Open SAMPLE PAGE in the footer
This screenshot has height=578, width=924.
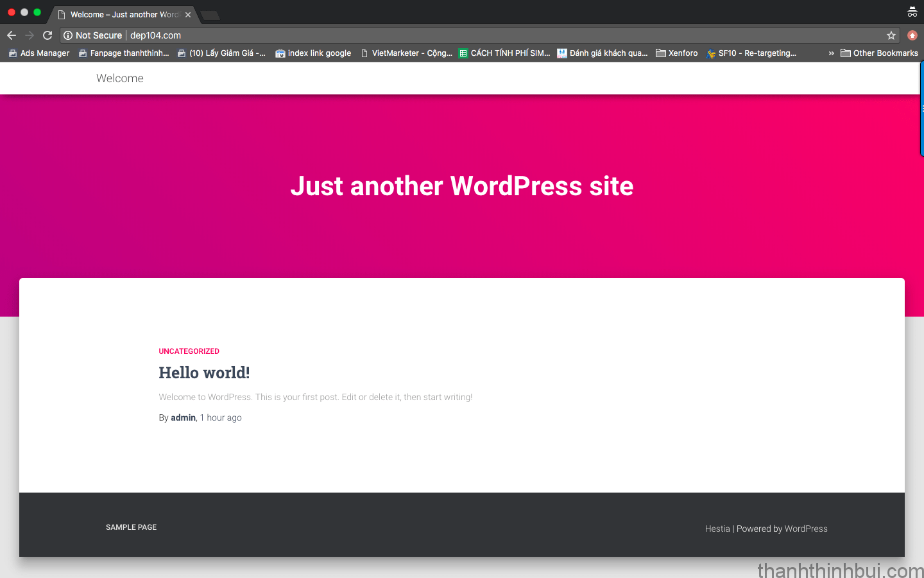[131, 527]
